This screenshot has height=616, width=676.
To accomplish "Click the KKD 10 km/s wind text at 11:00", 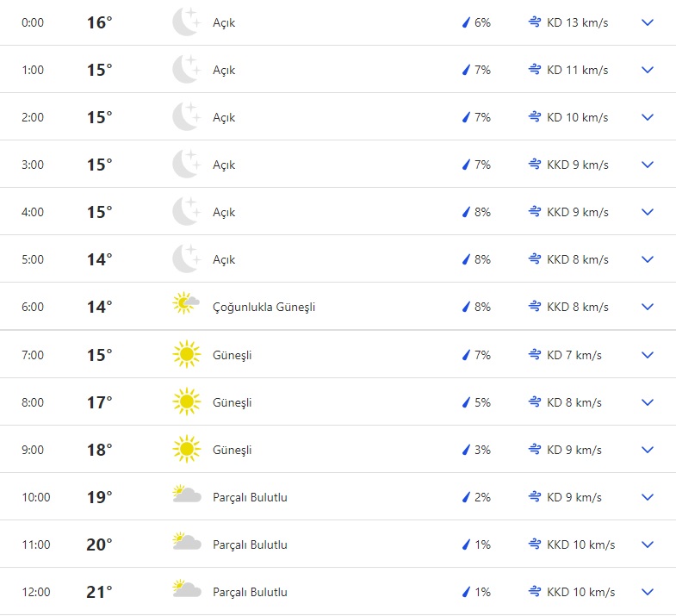I will (580, 544).
